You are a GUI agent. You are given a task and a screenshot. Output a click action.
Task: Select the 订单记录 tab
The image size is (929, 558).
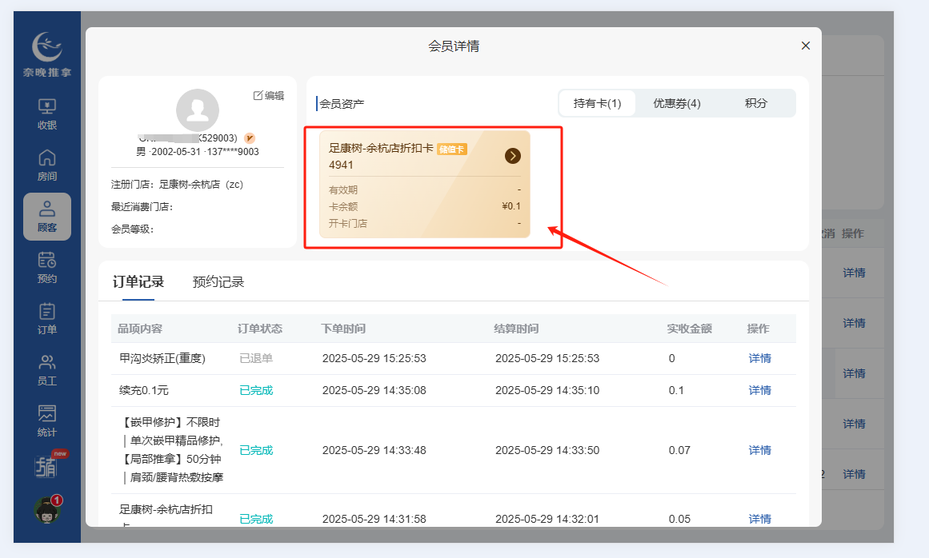tap(138, 282)
